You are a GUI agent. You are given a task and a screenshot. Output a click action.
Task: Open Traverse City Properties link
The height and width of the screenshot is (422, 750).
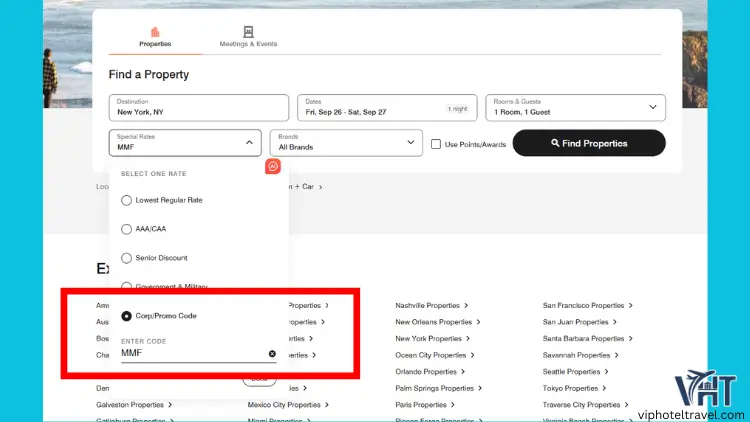point(585,405)
